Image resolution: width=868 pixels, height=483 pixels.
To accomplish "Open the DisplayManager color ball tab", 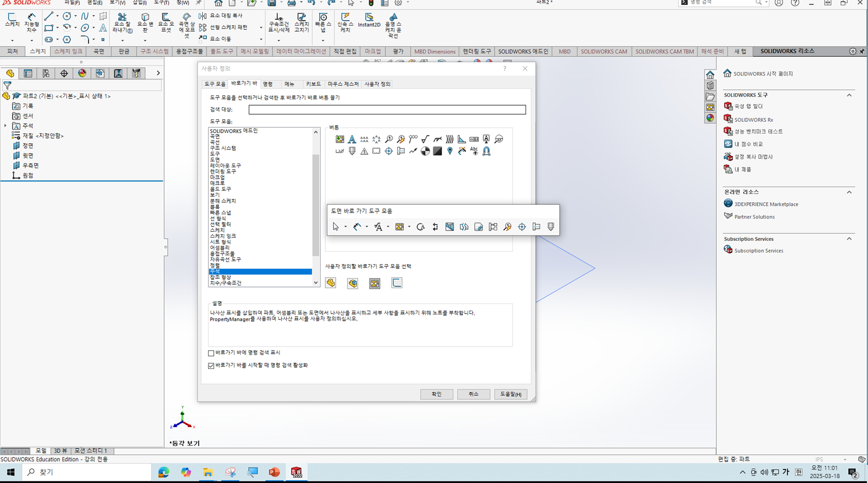I will (82, 73).
